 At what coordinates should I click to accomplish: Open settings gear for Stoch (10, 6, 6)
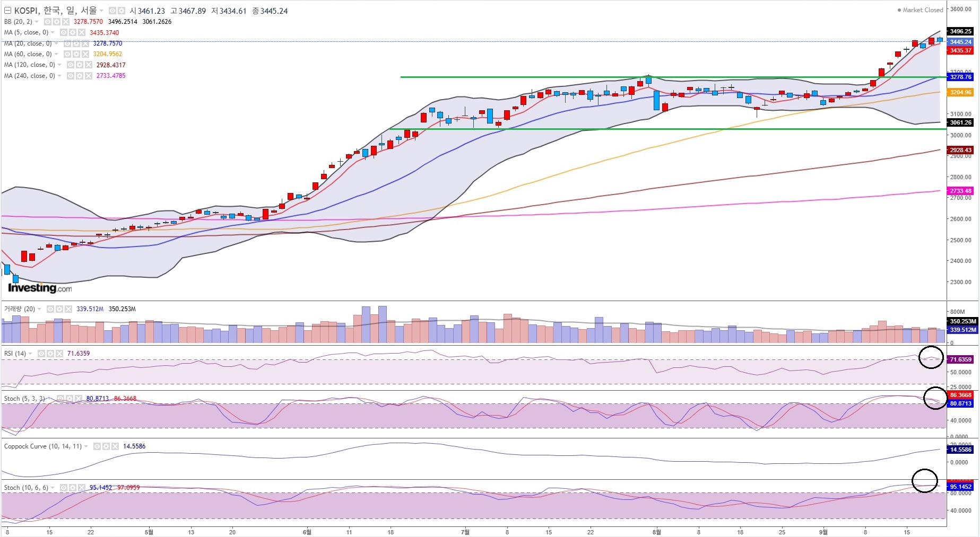click(x=73, y=488)
